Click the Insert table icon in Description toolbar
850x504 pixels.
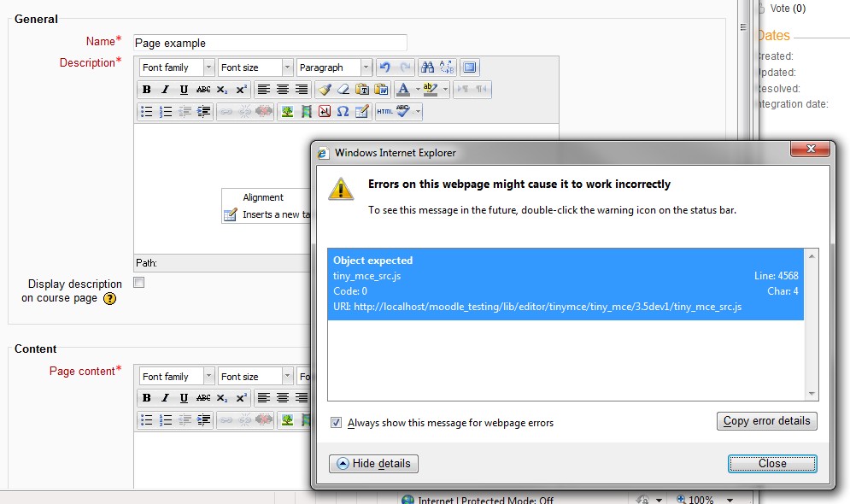(361, 112)
